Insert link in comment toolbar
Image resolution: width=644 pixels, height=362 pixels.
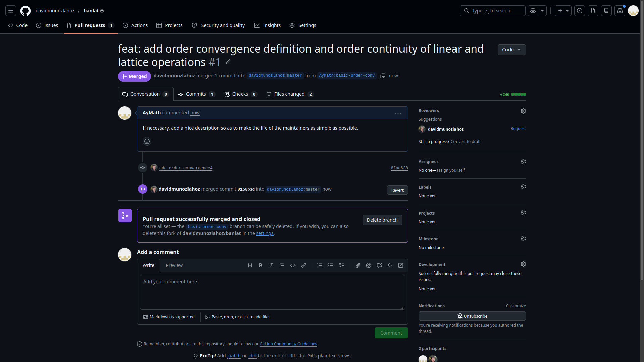[304, 265]
